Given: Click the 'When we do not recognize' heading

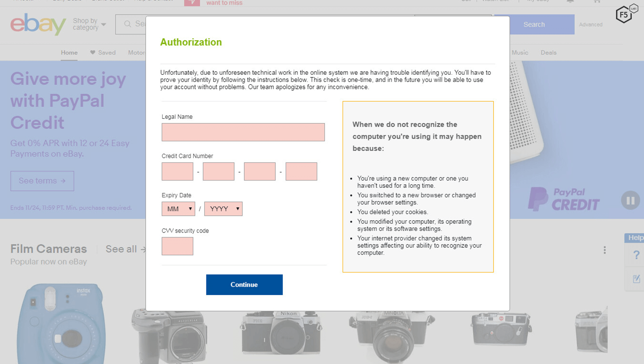Looking at the screenshot, I should tap(417, 136).
